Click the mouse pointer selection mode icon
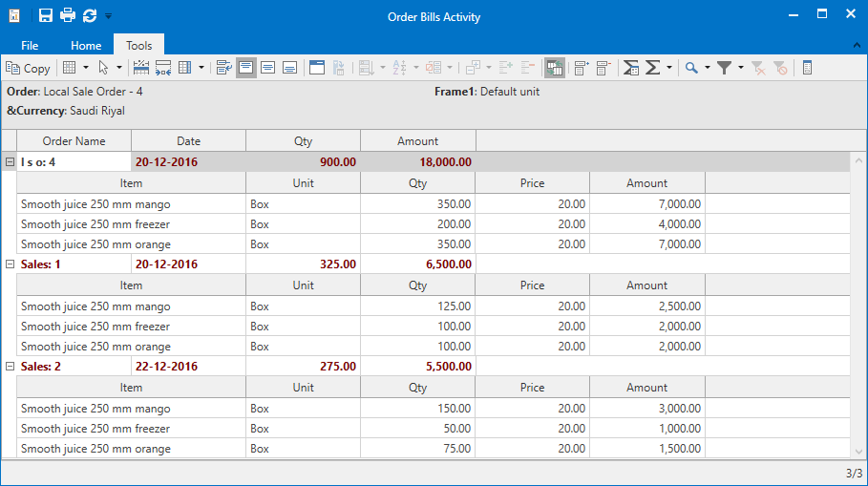 (x=103, y=68)
